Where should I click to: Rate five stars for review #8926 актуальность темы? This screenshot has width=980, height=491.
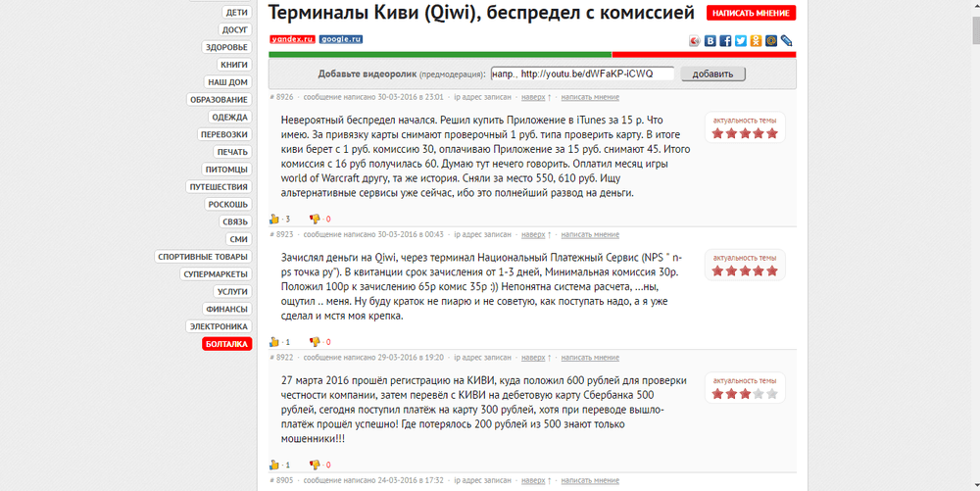[772, 133]
